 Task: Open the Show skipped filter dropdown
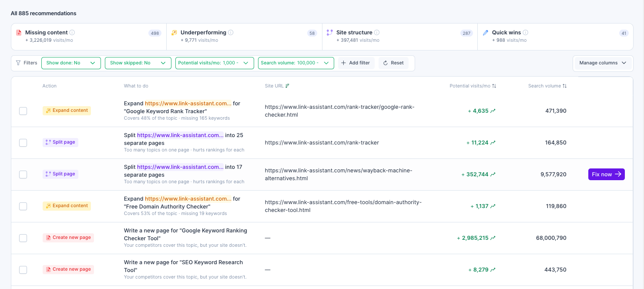(138, 63)
